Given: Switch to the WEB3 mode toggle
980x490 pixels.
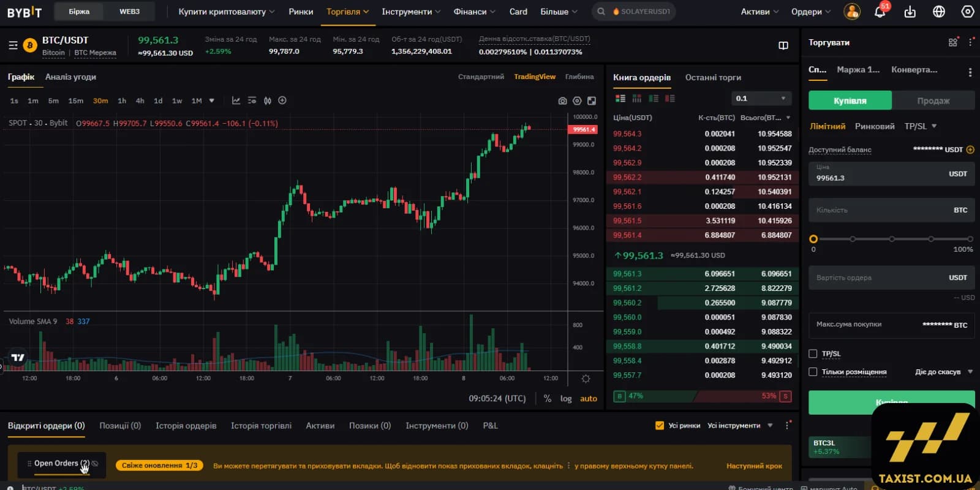Looking at the screenshot, I should pos(129,12).
